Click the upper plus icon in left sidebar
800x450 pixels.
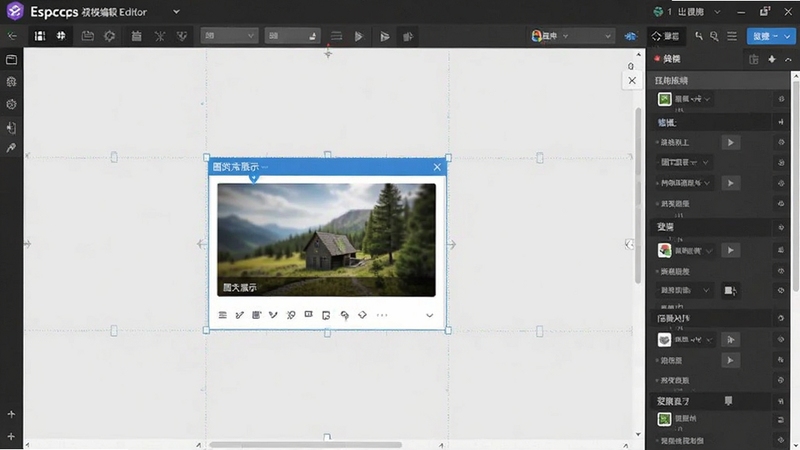click(x=11, y=414)
